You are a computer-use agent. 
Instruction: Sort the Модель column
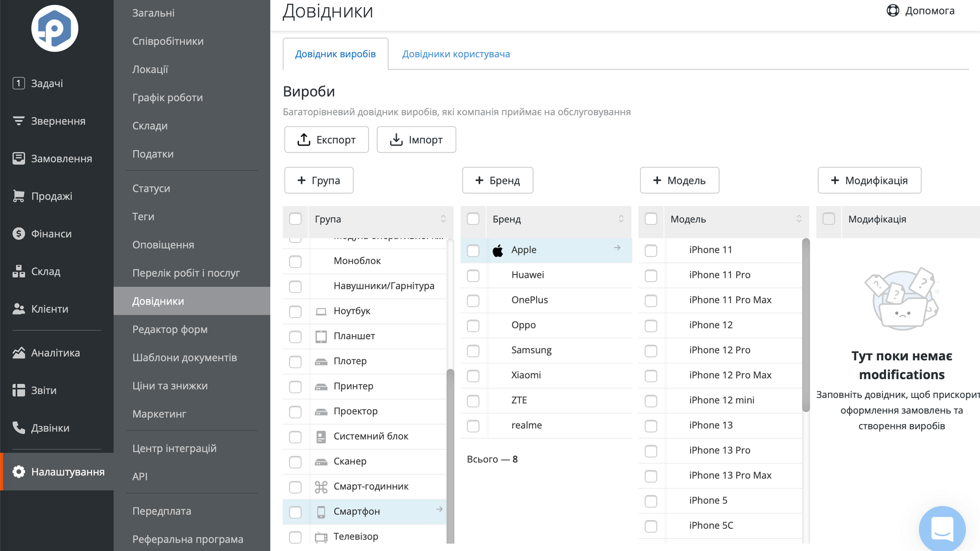pyautogui.click(x=799, y=219)
